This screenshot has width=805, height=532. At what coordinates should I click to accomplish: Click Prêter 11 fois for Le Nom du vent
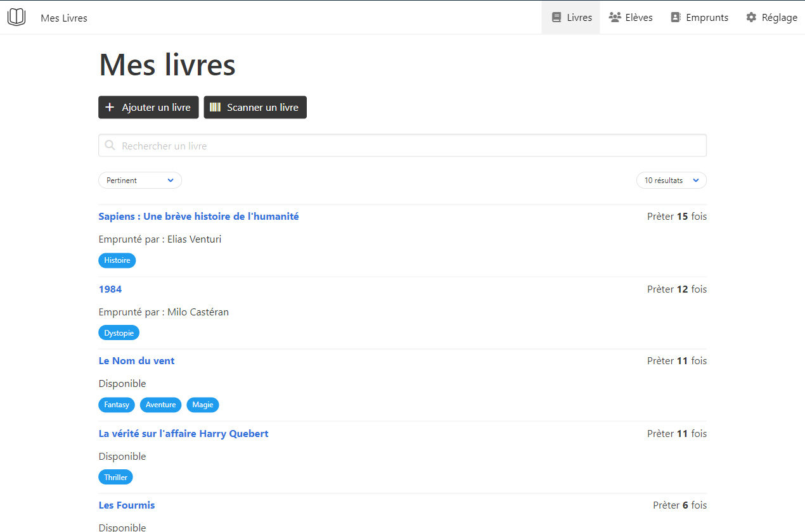tap(677, 361)
